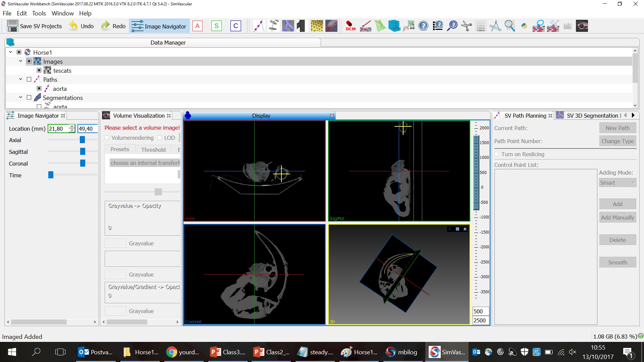Viewport: 644px width, 362px height.
Task: Open the DICOM browser DCM icon
Action: pyautogui.click(x=351, y=26)
